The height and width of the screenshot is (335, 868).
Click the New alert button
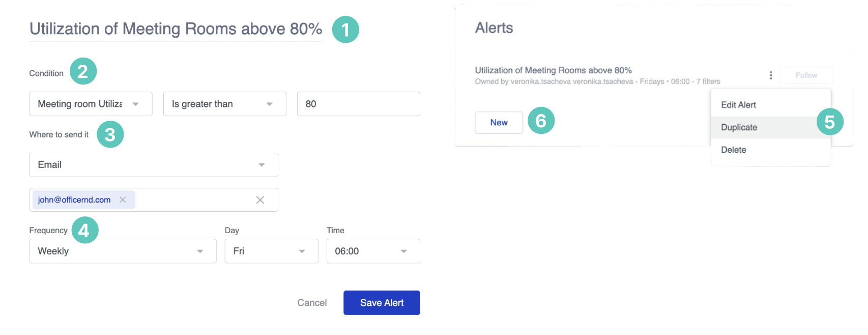pyautogui.click(x=499, y=123)
